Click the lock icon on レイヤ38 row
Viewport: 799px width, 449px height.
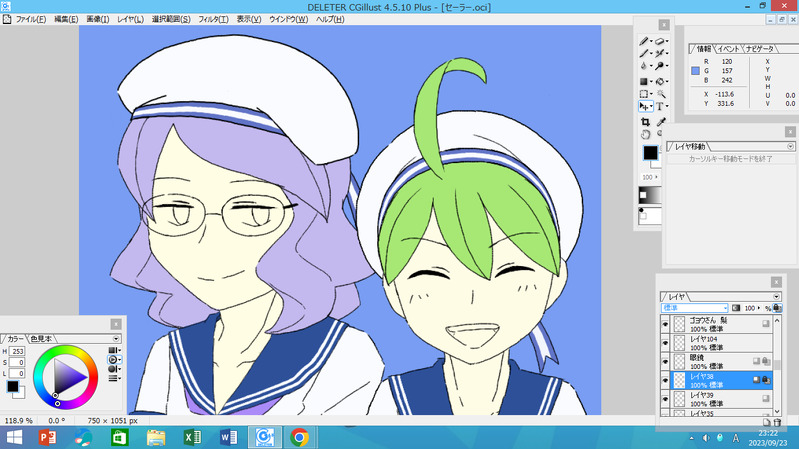coord(766,380)
